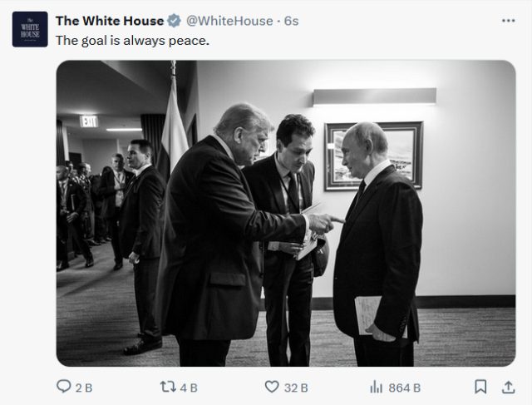Click the 4B repost count

[189, 388]
